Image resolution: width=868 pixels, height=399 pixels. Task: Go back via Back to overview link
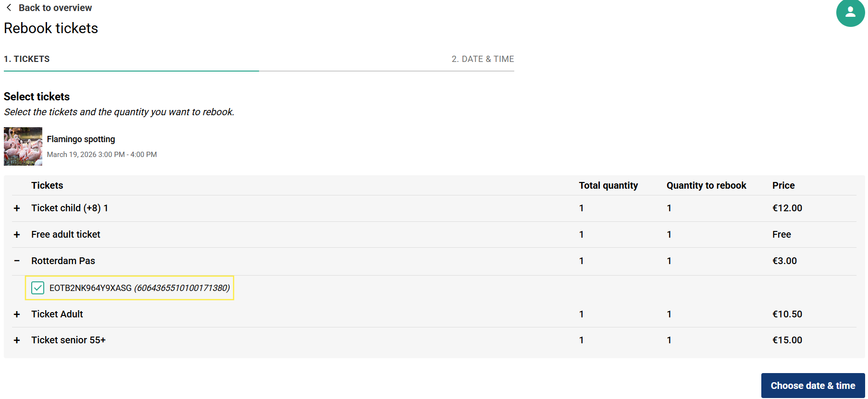55,8
